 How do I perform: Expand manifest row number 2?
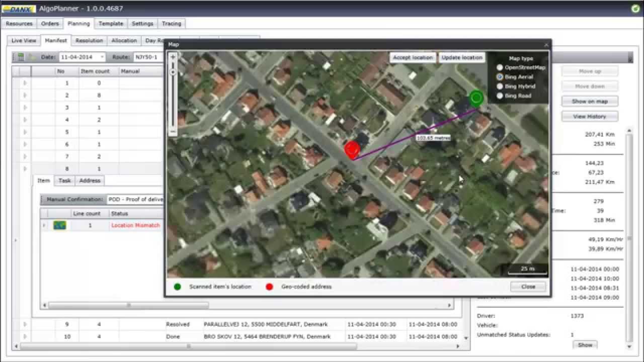point(25,95)
